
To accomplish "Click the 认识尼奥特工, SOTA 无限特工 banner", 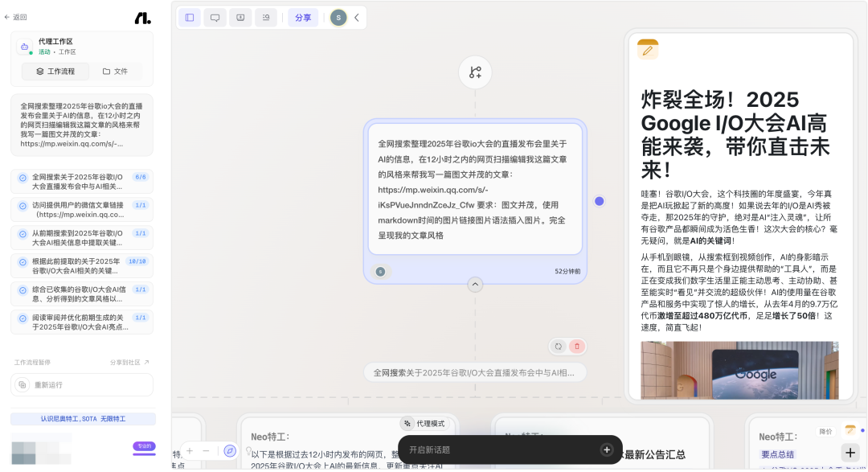I will [x=83, y=419].
